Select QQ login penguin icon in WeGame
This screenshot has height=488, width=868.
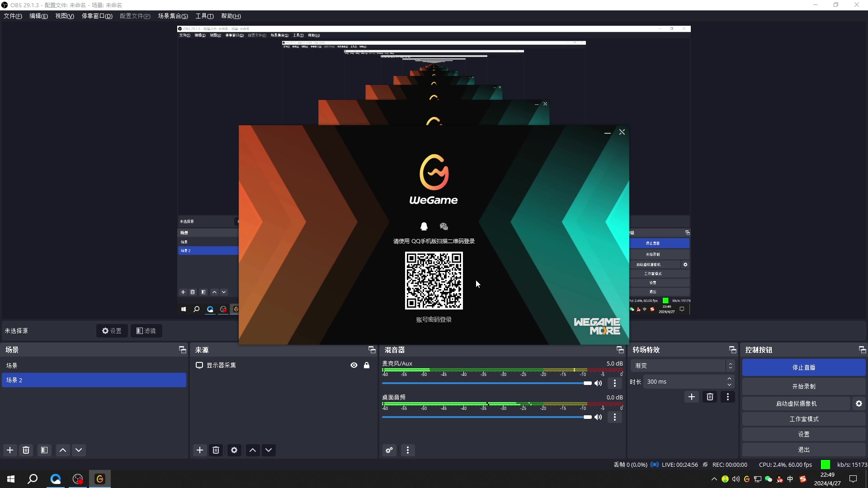424,226
